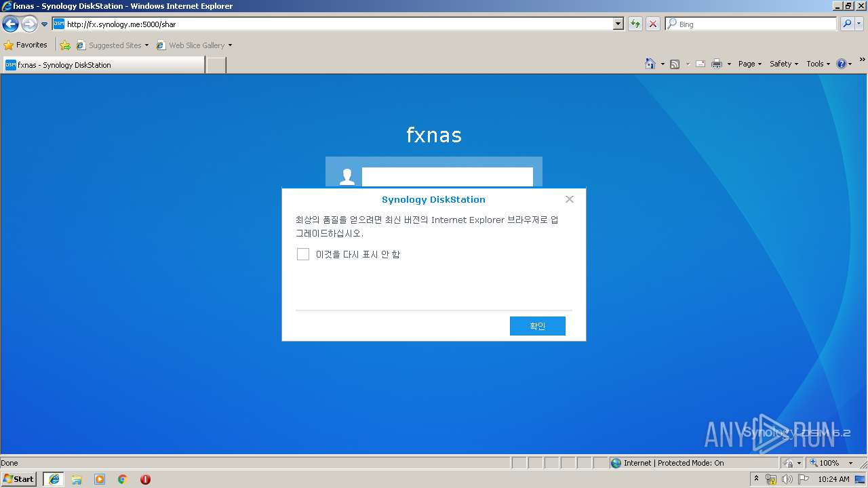Click the Stop loading icon

(x=652, y=24)
